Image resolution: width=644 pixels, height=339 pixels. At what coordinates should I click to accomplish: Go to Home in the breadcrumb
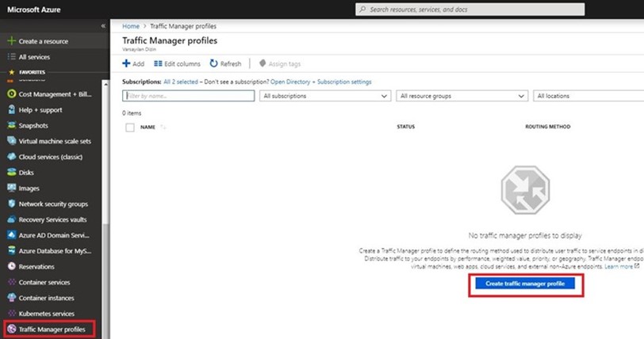coord(131,26)
